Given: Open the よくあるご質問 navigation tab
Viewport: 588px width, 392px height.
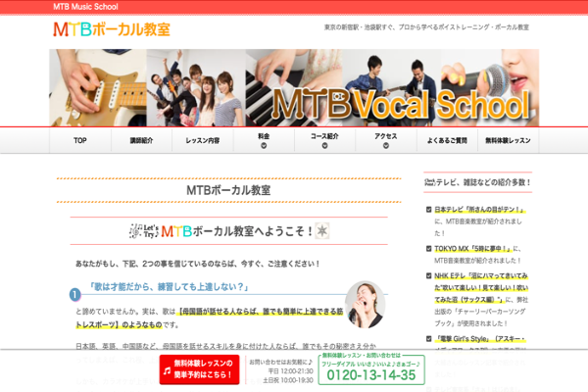Looking at the screenshot, I should click(x=447, y=141).
